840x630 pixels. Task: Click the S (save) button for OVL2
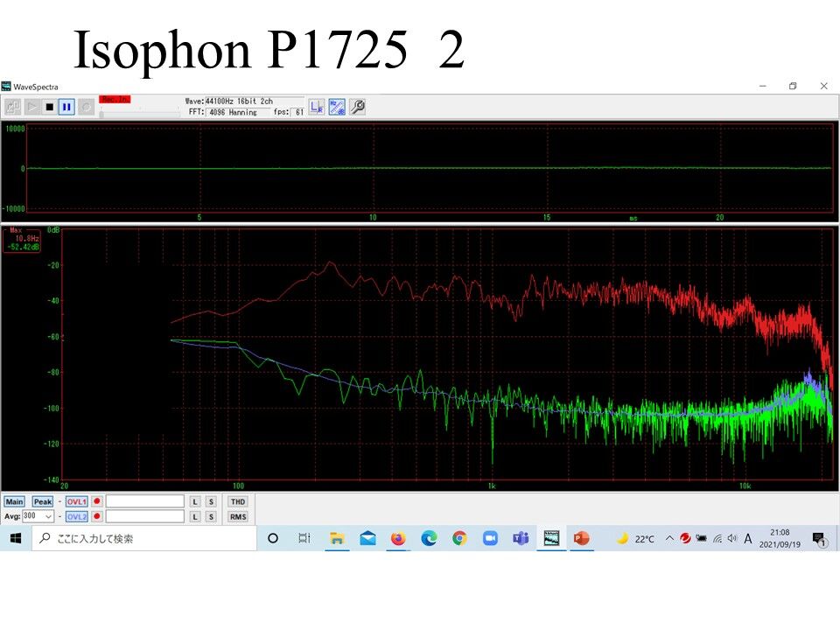click(211, 517)
